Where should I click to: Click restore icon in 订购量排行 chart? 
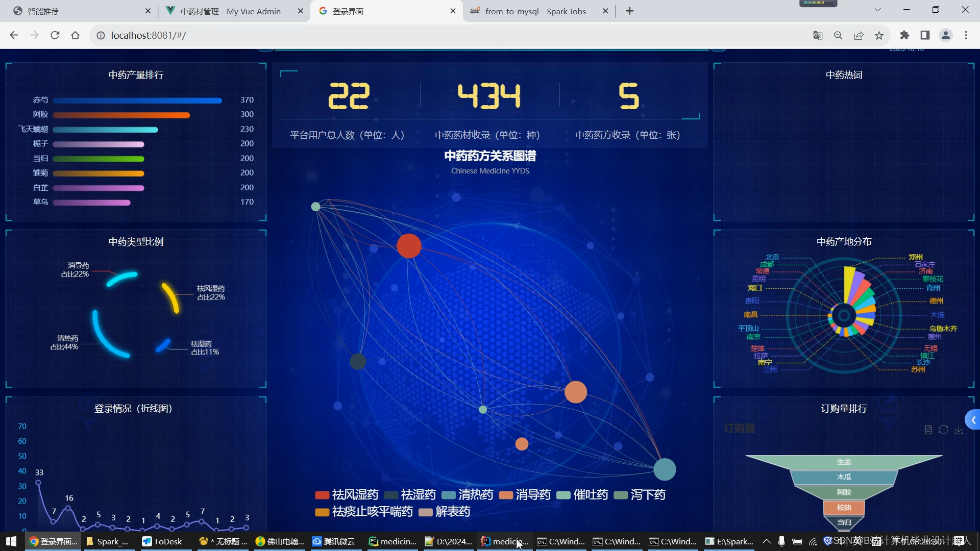click(943, 430)
